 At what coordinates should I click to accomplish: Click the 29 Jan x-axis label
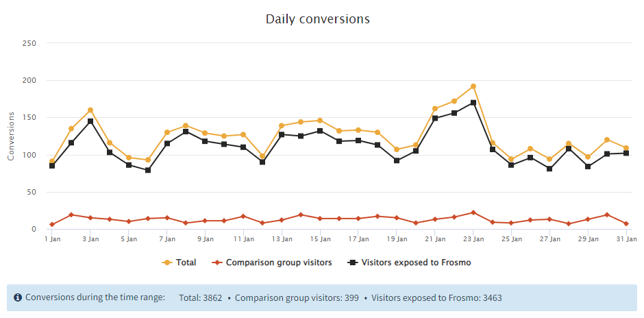(x=588, y=239)
